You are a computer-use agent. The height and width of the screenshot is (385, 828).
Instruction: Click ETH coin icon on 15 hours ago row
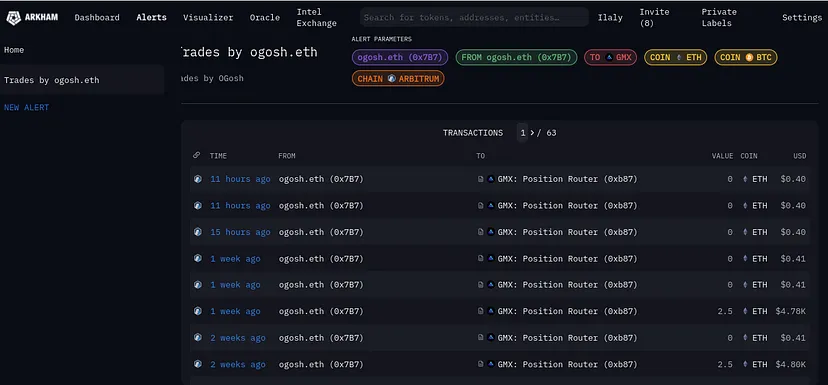(745, 232)
